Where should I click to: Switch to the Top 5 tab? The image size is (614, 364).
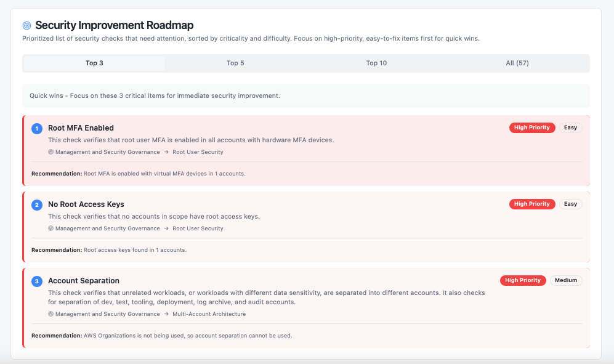tap(235, 63)
